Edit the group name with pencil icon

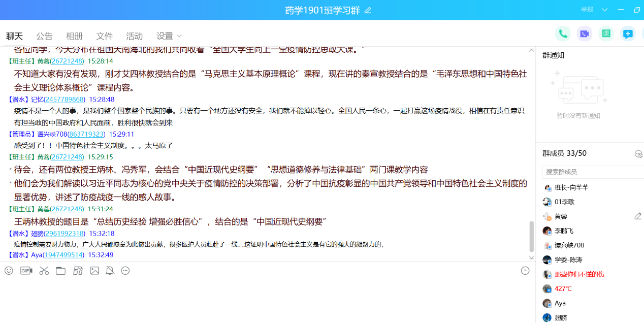(x=368, y=11)
